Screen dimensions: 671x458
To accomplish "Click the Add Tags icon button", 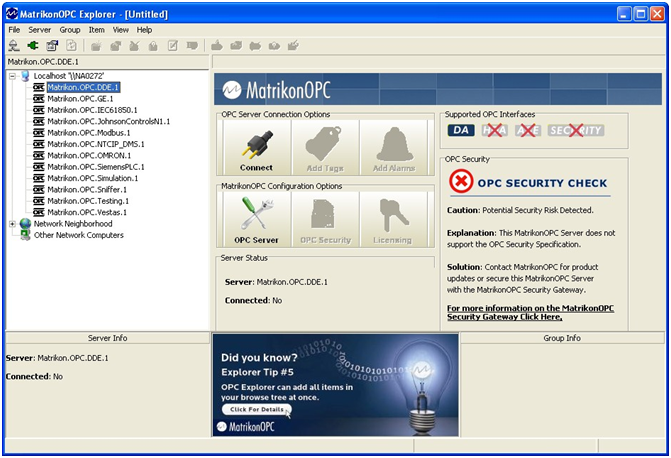I will tap(325, 148).
